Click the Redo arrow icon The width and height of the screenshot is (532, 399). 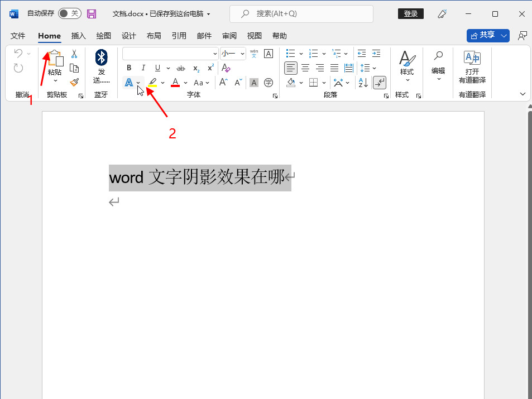pos(18,68)
